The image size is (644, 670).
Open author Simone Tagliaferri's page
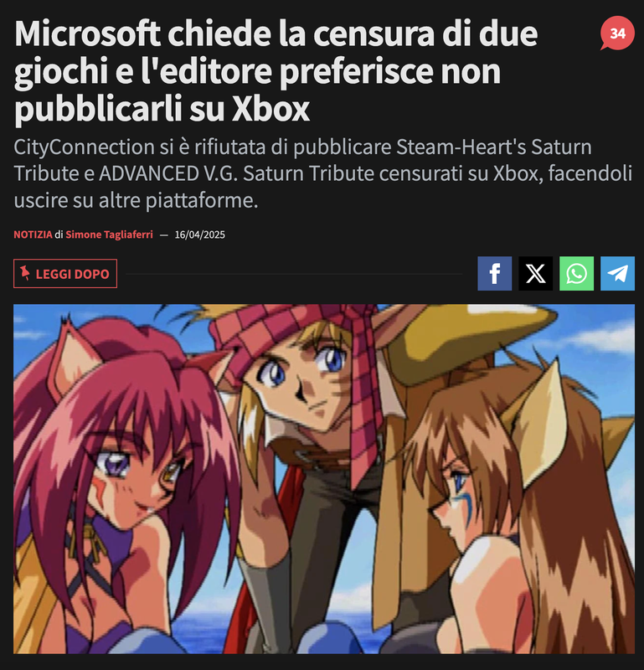(x=109, y=234)
